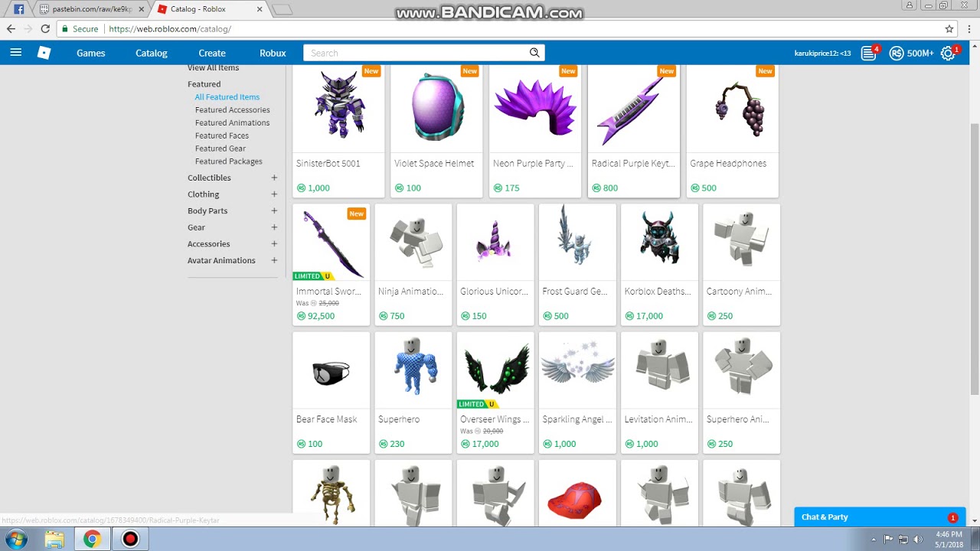Viewport: 980px width, 551px height.
Task: Click the catalog Search input field
Action: click(416, 53)
